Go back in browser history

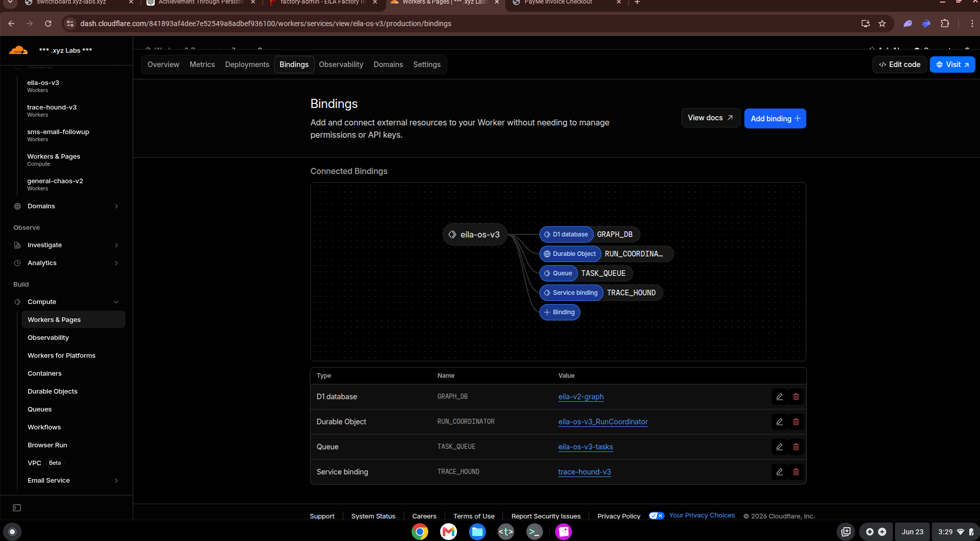[11, 24]
